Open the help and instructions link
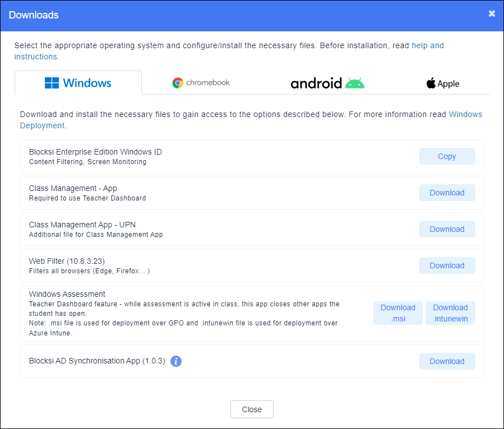Screen dimensions: 504x429 [x=427, y=45]
